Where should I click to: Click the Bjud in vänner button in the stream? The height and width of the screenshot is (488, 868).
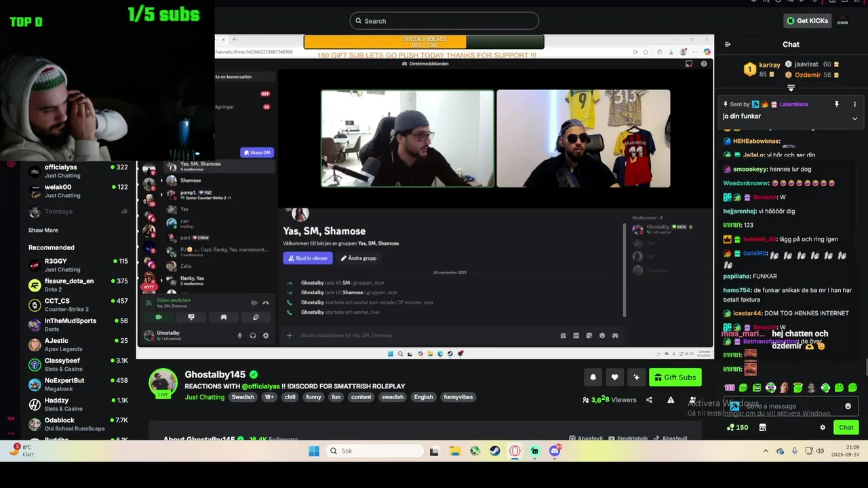(x=308, y=258)
